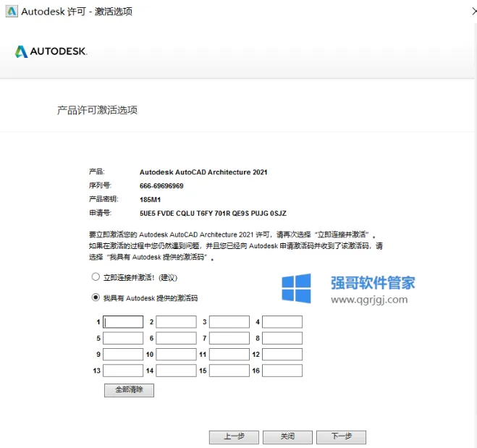The height and width of the screenshot is (448, 477).
Task: Click activation code field 13
Action: (x=123, y=371)
